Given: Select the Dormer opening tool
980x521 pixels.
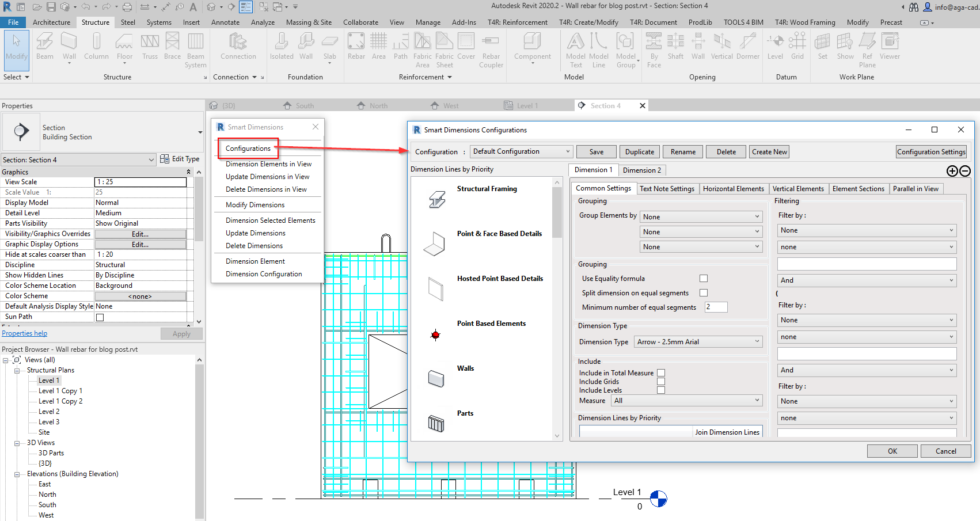Looking at the screenshot, I should pos(748,46).
